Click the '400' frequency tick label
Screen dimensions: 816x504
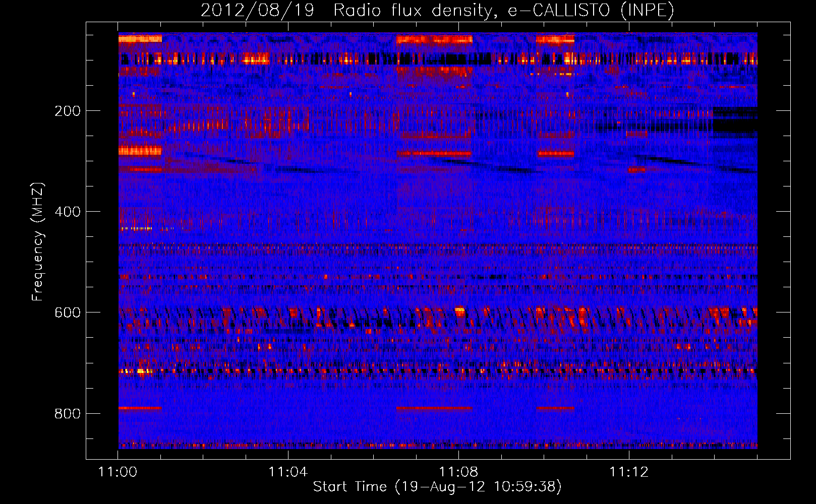coord(68,212)
